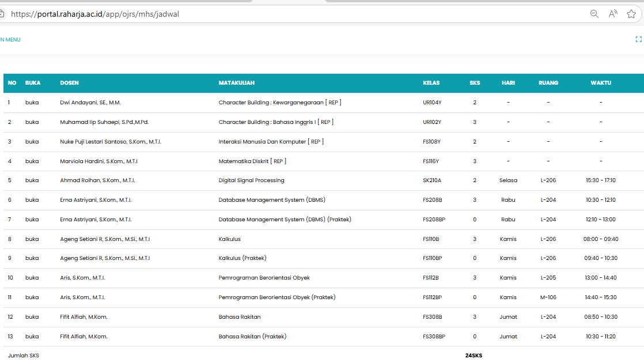Viewport: 644px width, 362px height.
Task: Click course Database Management System (DBMS) (Praktek)
Action: tap(285, 220)
